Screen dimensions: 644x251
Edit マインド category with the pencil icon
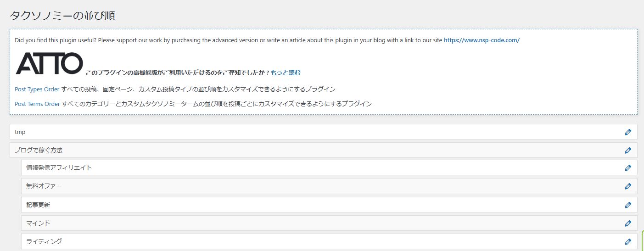pos(627,223)
